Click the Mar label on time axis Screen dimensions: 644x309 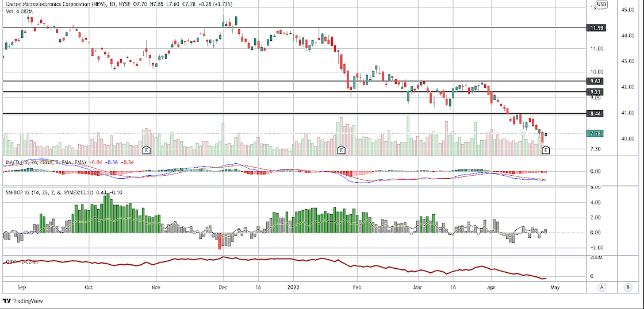tap(418, 287)
